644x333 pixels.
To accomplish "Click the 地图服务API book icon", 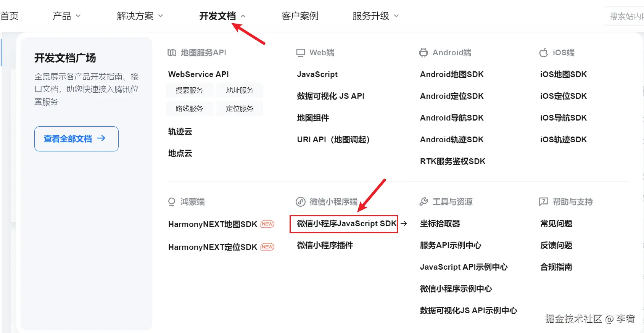I will [172, 53].
